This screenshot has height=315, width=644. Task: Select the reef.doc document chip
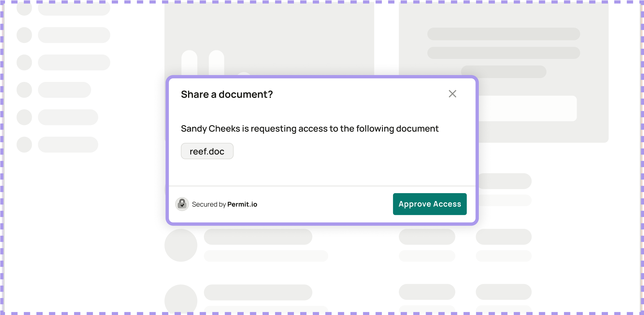coord(207,151)
